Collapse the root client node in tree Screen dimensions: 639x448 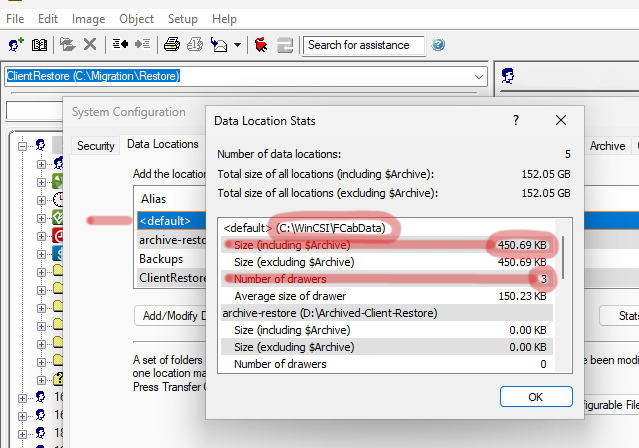22,146
